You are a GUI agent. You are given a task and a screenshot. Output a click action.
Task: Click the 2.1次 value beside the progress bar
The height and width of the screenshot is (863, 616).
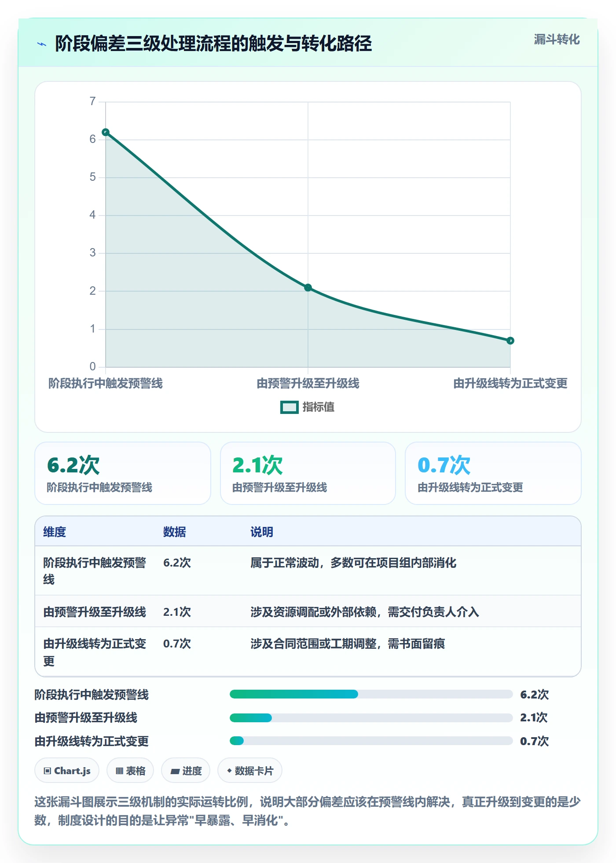tap(534, 718)
